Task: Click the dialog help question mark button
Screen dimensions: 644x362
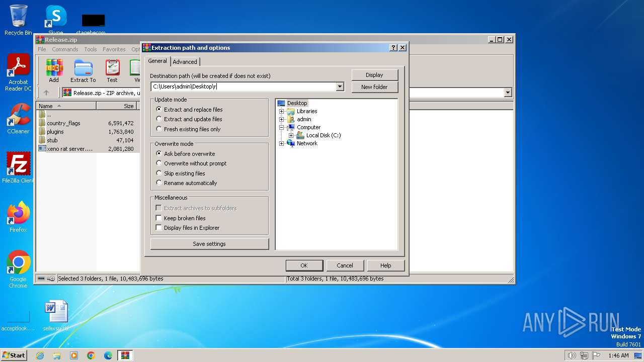Action: pyautogui.click(x=393, y=48)
